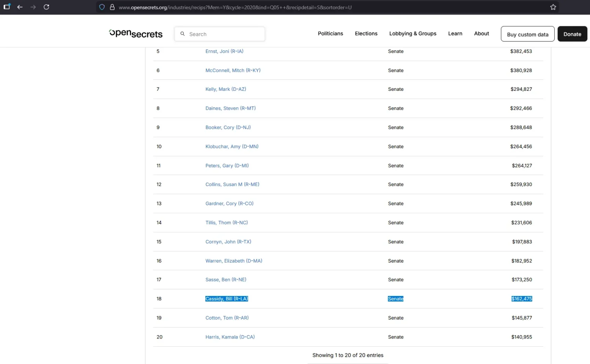Open Warren, Elizabeth (D-MA) profile
The width and height of the screenshot is (590, 364).
(x=234, y=261)
